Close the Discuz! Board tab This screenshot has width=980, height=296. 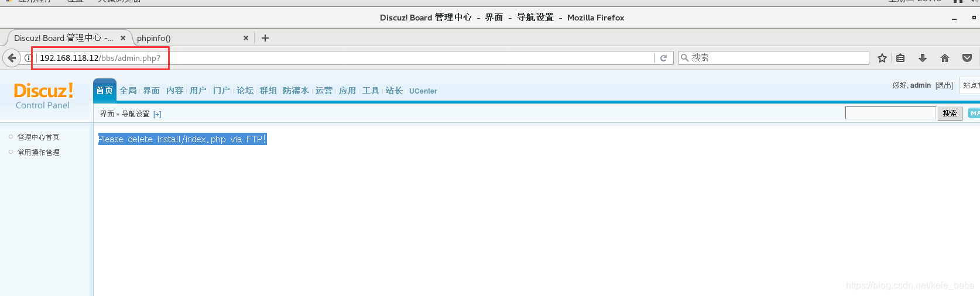click(x=123, y=38)
